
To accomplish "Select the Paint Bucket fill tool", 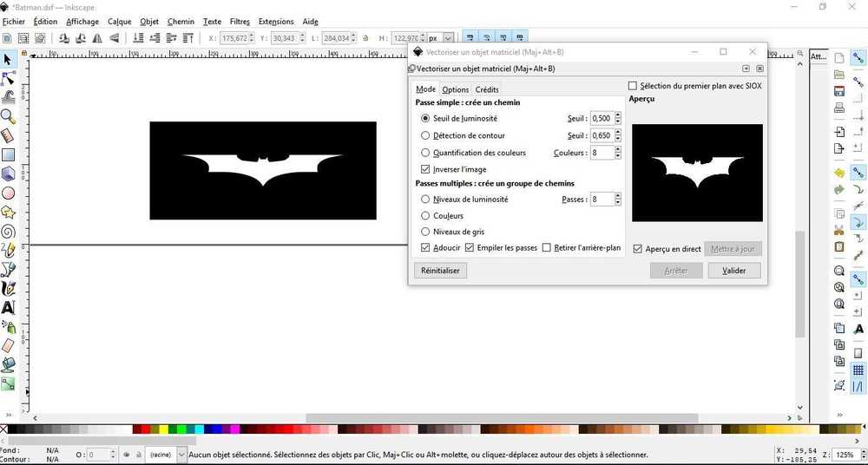I will (8, 365).
